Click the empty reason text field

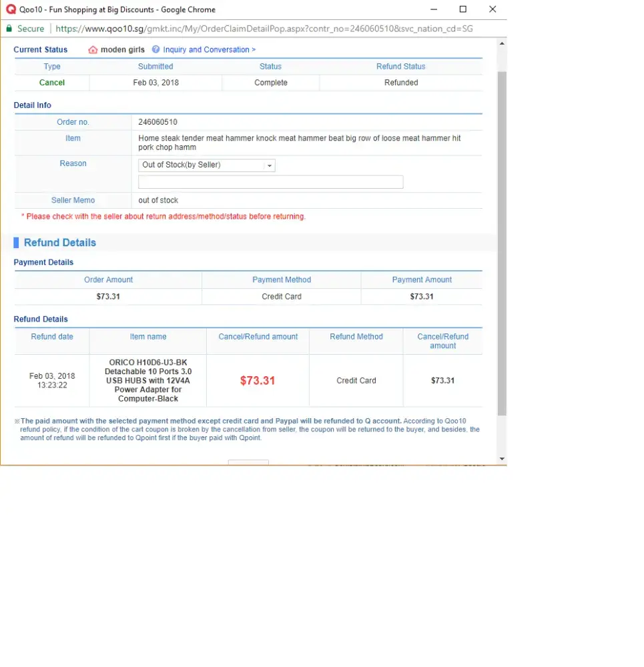(270, 181)
